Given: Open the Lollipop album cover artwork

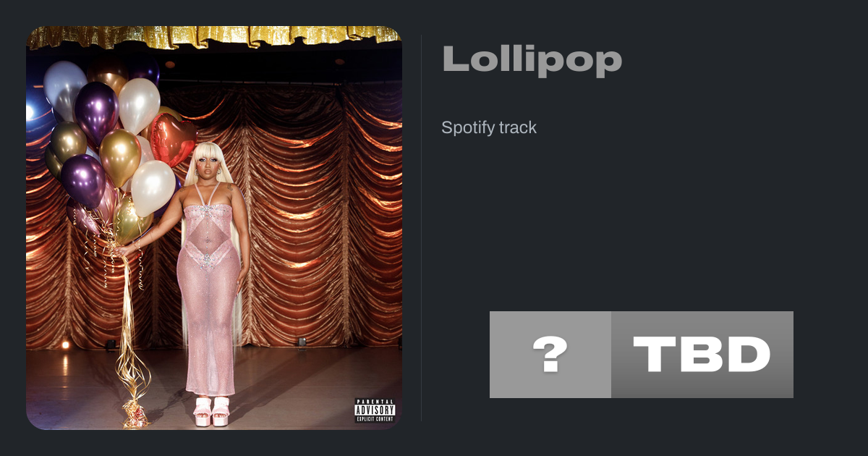Looking at the screenshot, I should click(214, 228).
